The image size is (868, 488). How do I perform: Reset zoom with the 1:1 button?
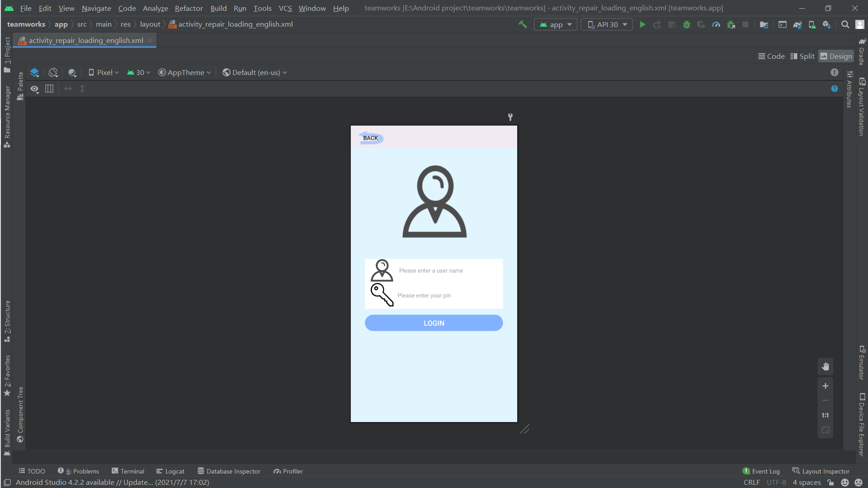pos(825,415)
